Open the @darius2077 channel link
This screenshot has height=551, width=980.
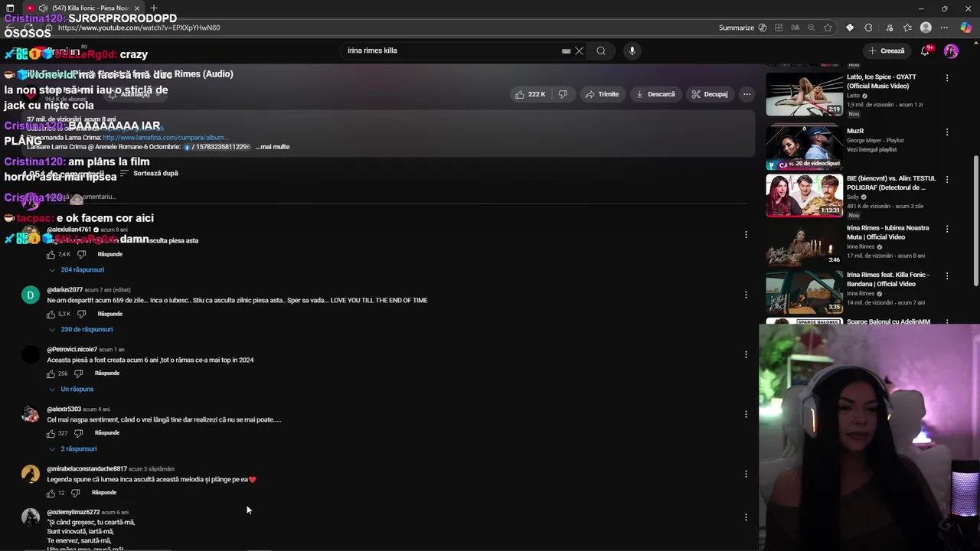point(64,290)
